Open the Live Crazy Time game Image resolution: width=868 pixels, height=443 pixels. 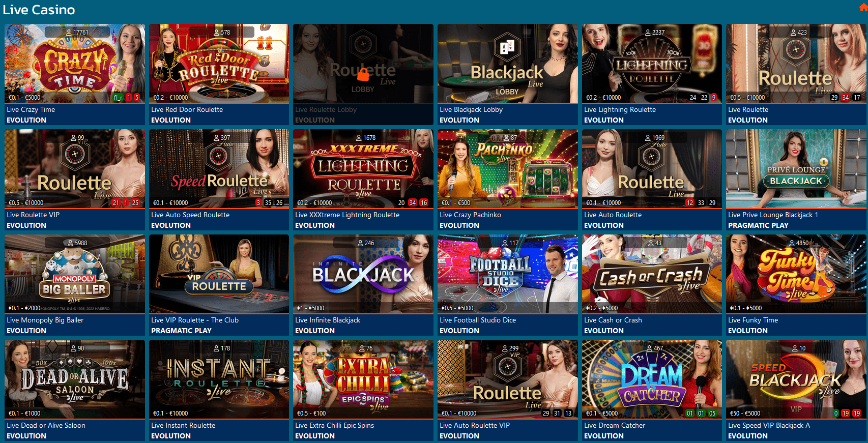(75, 63)
